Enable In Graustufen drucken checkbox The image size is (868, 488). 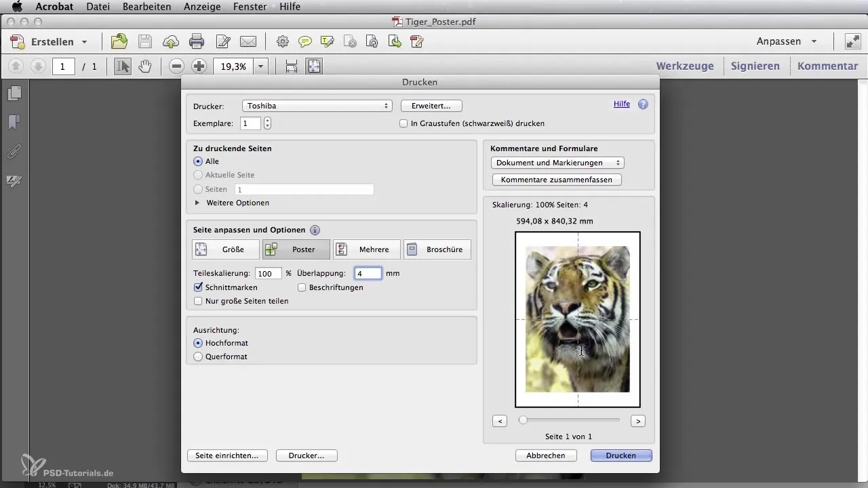click(403, 123)
